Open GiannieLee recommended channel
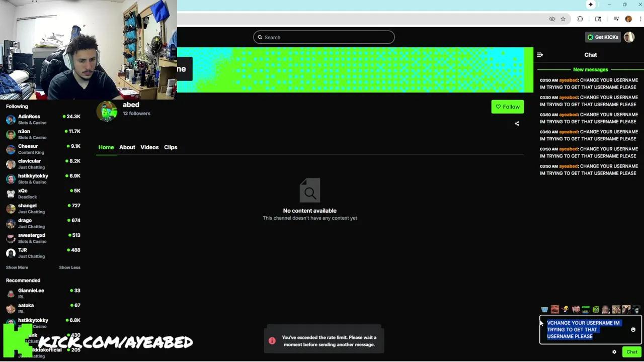This screenshot has width=644, height=362. [x=43, y=294]
